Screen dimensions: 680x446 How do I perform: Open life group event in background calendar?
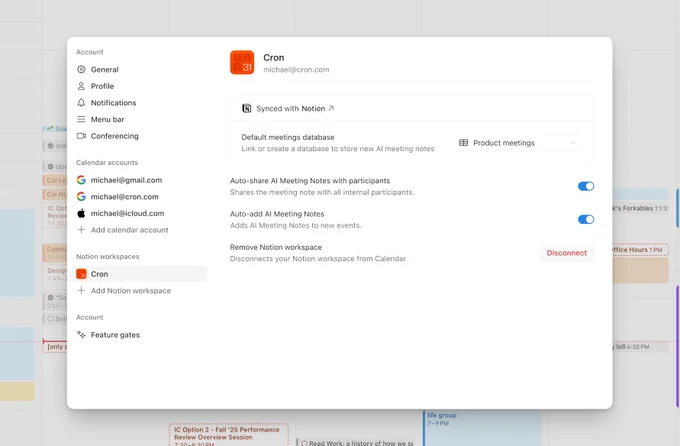(x=482, y=427)
